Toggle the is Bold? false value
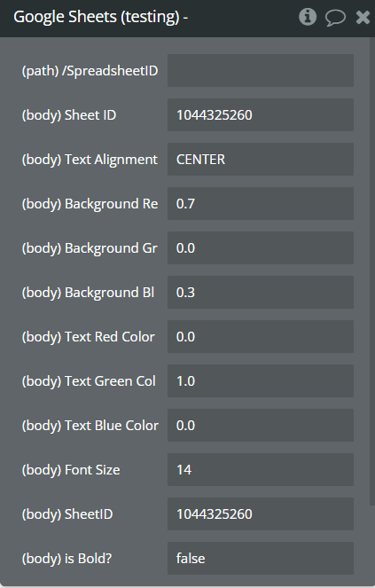This screenshot has height=588, width=375. (261, 559)
